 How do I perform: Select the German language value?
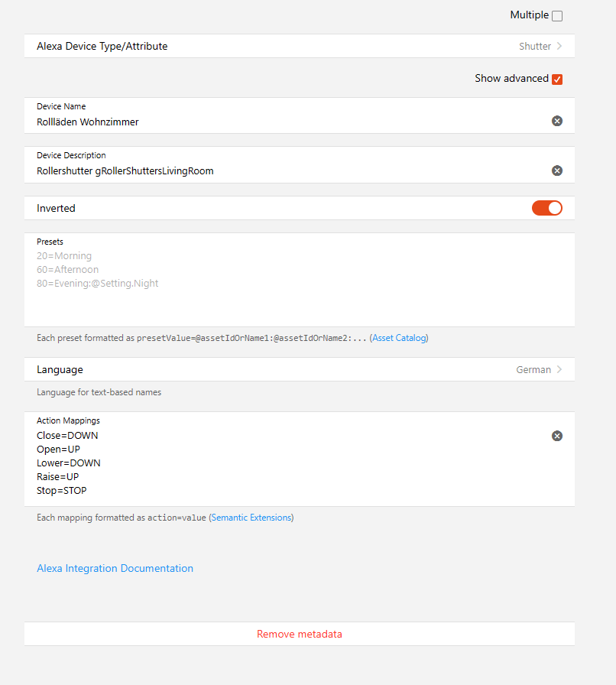click(533, 369)
